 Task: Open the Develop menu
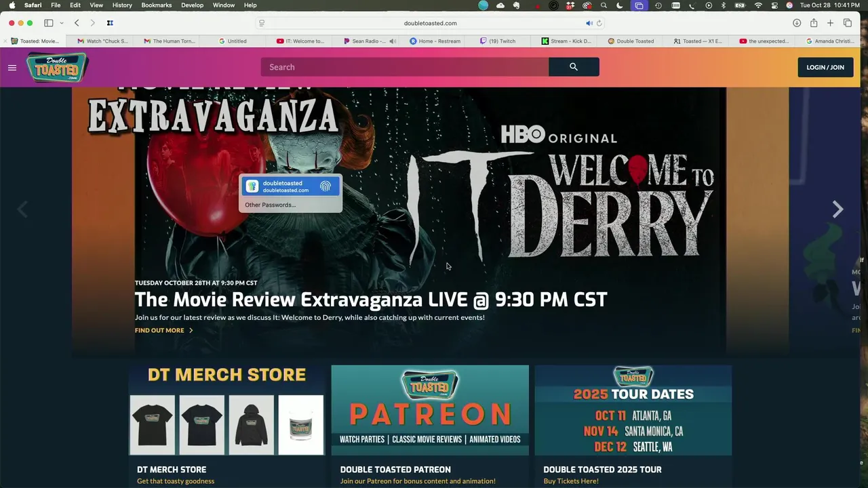click(192, 5)
